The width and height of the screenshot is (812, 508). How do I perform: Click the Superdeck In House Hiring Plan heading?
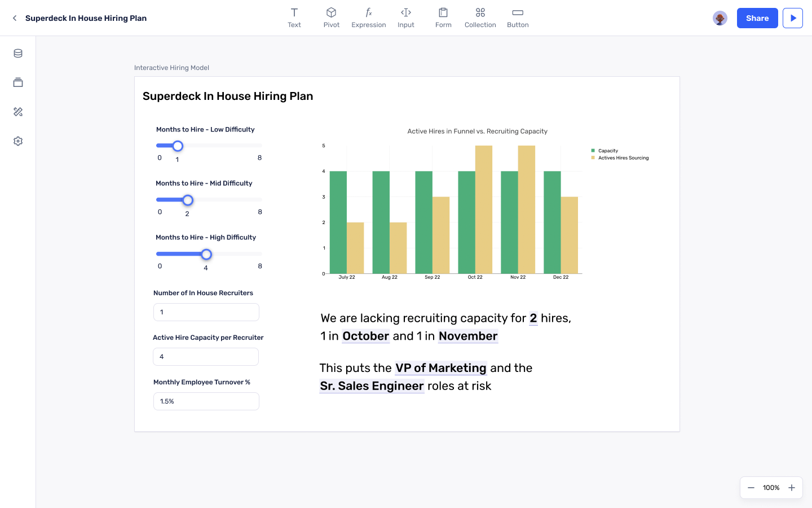coord(228,96)
